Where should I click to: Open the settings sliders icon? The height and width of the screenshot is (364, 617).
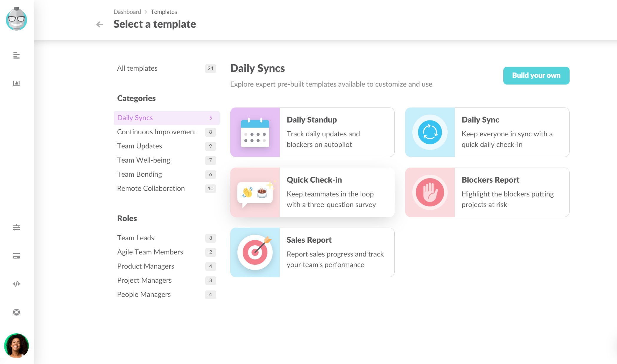click(x=17, y=227)
